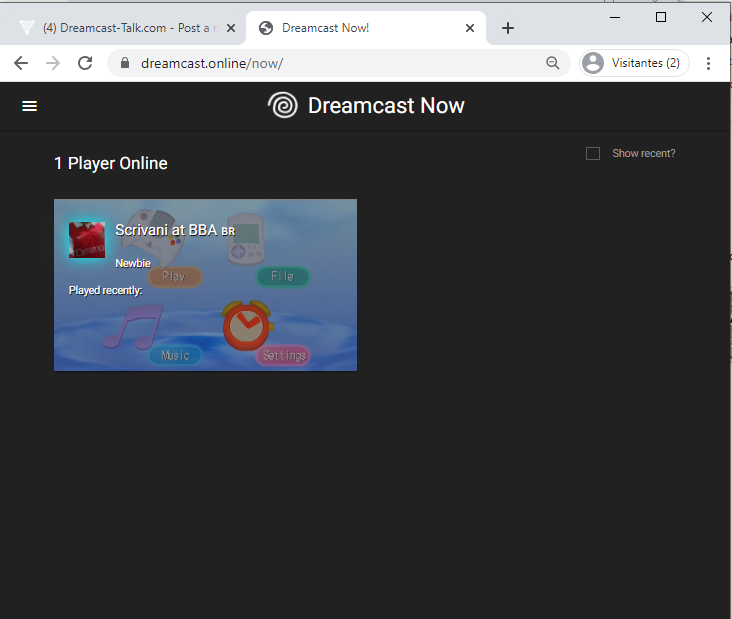This screenshot has width=732, height=619.
Task: Maximize the browser window
Action: pos(661,17)
